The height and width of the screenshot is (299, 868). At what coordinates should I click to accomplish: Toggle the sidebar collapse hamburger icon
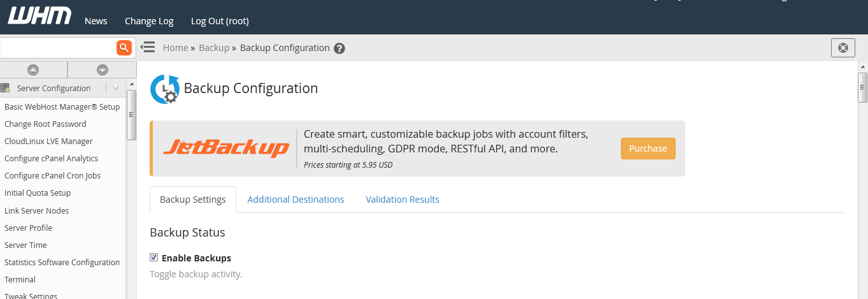pos(148,47)
